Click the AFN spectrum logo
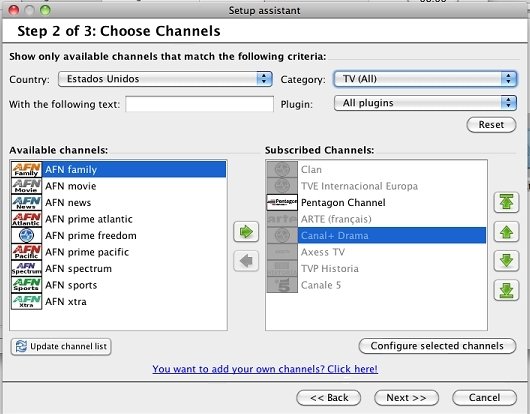Screen dimensions: 530x414 pos(26,268)
